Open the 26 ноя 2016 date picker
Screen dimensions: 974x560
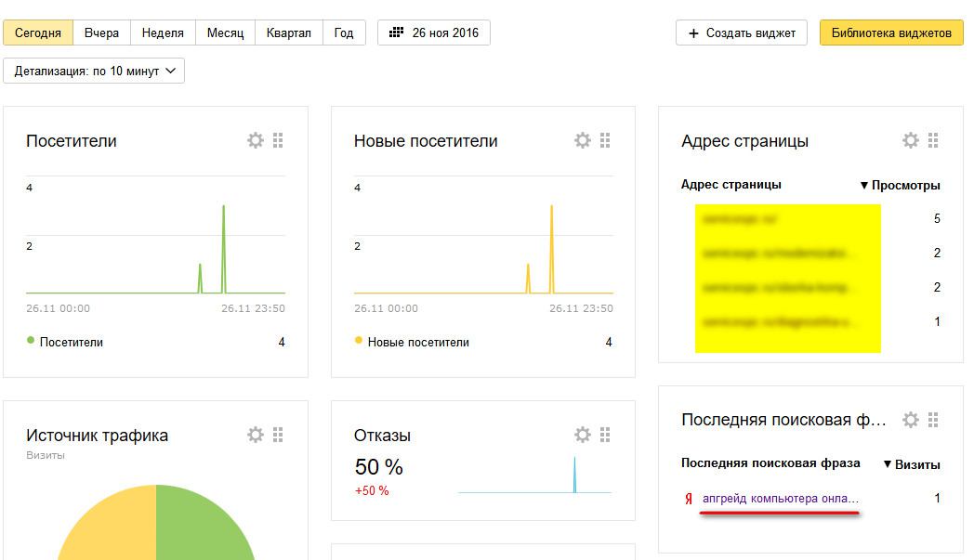pyautogui.click(x=434, y=33)
